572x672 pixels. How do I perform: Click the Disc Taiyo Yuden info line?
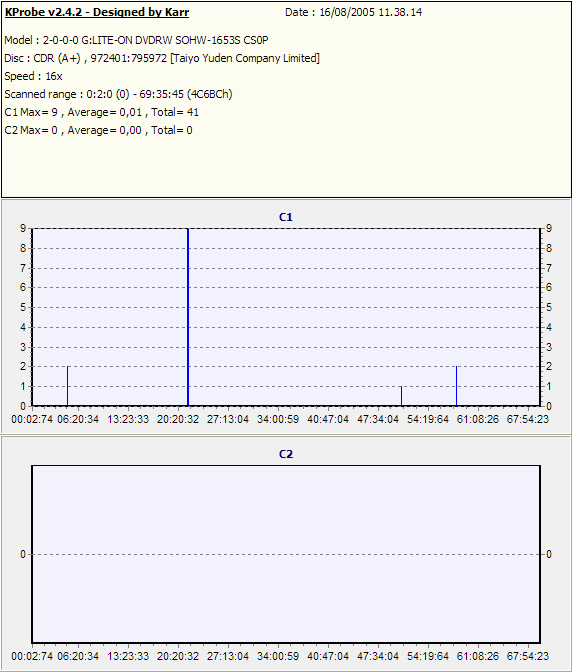pyautogui.click(x=162, y=58)
